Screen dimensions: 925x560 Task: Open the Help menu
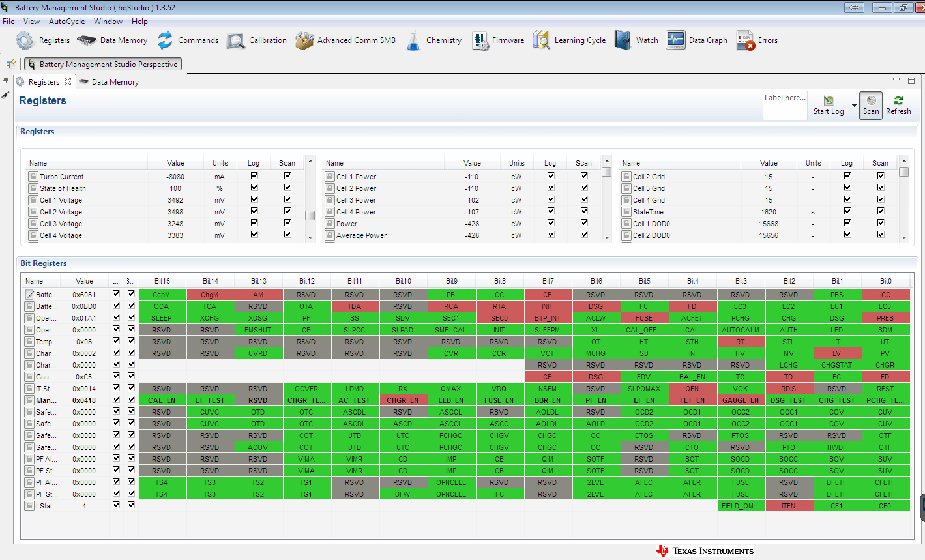(x=139, y=22)
